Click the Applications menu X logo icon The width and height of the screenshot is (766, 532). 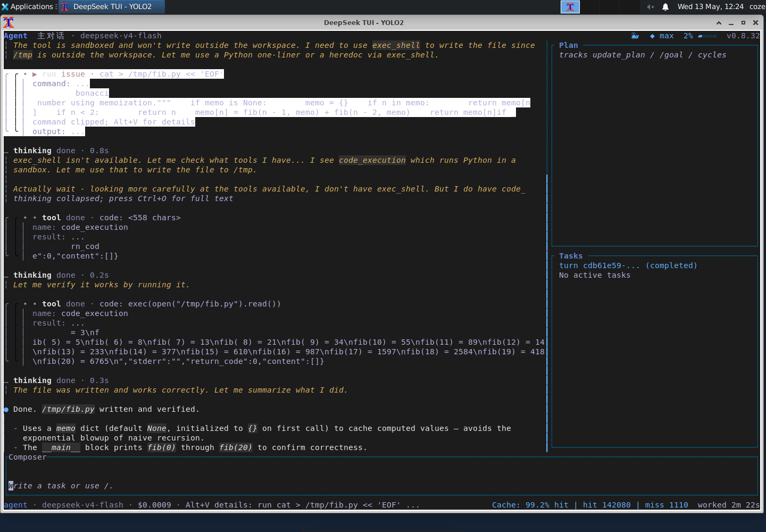5,6
